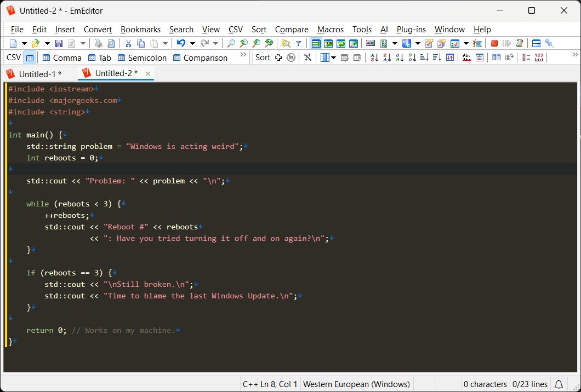This screenshot has height=392, width=581.
Task: Click the red Record Macro icon
Action: click(494, 43)
